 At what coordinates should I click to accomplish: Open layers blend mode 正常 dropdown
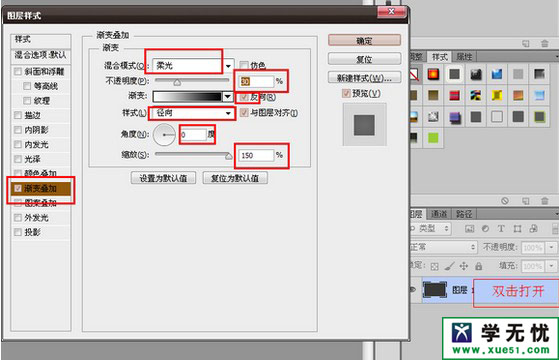[443, 247]
